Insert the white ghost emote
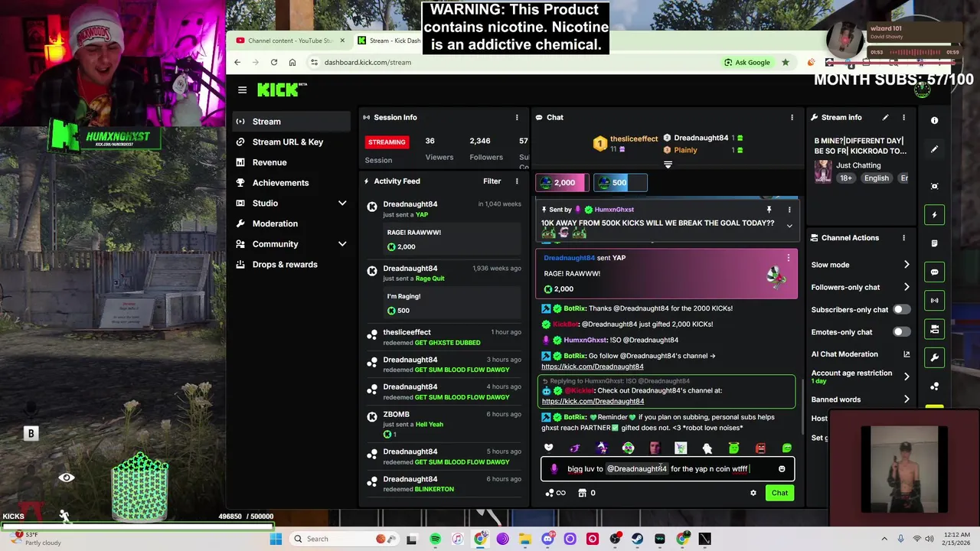Image resolution: width=980 pixels, height=551 pixels. click(707, 448)
